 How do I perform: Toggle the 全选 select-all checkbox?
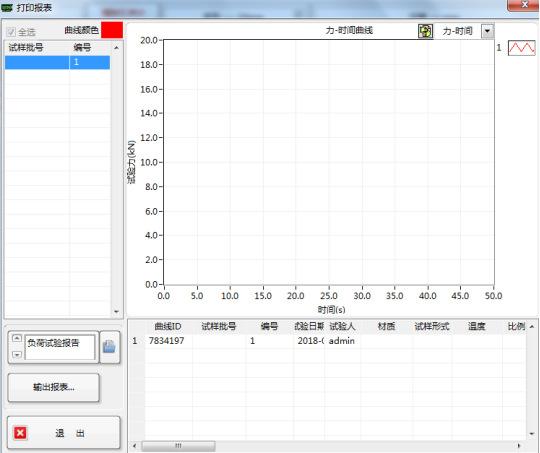click(11, 32)
